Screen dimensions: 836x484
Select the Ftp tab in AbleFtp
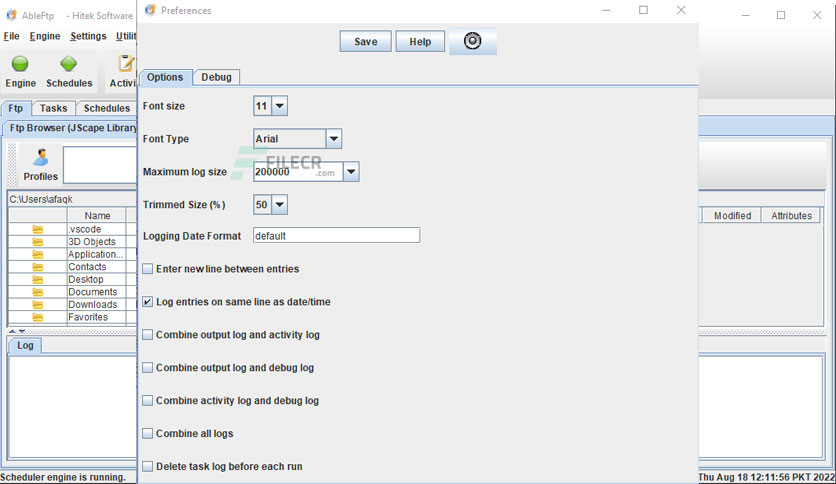[15, 108]
